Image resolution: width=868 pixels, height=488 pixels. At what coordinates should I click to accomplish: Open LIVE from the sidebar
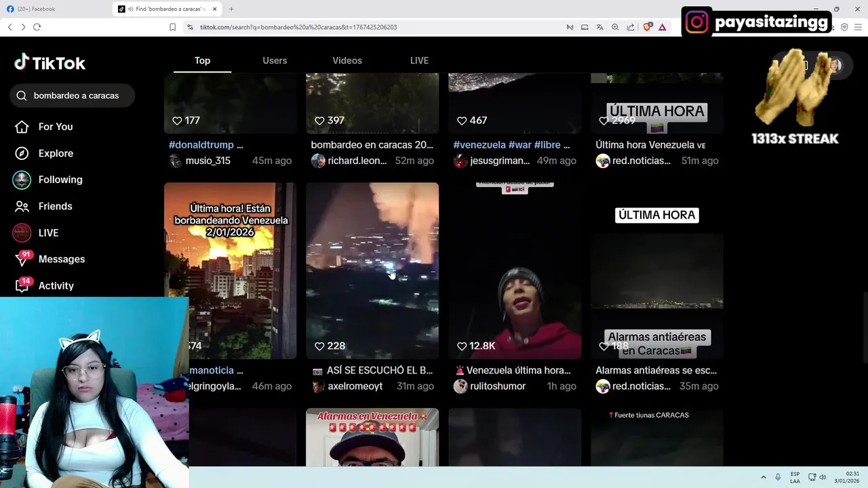[x=36, y=232]
